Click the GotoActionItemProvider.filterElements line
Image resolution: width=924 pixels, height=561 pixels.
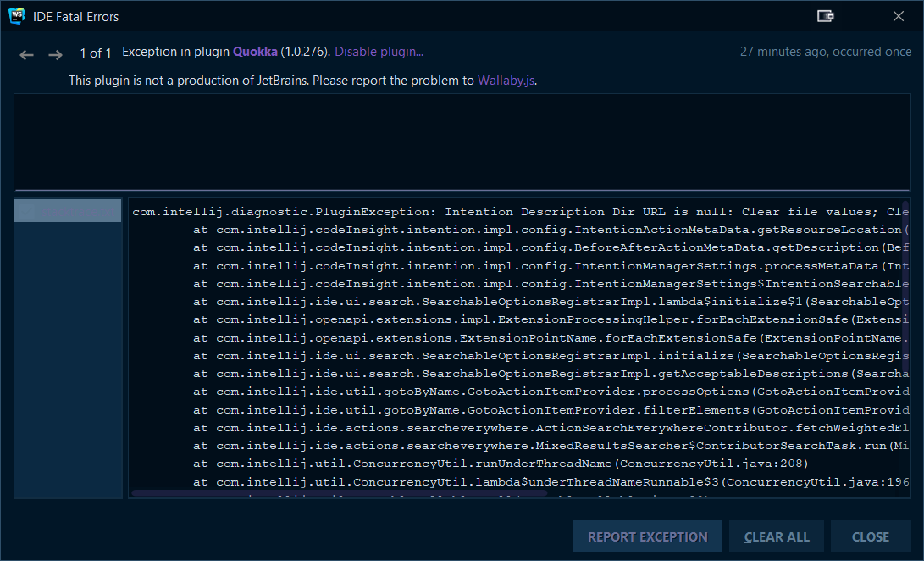pyautogui.click(x=551, y=410)
